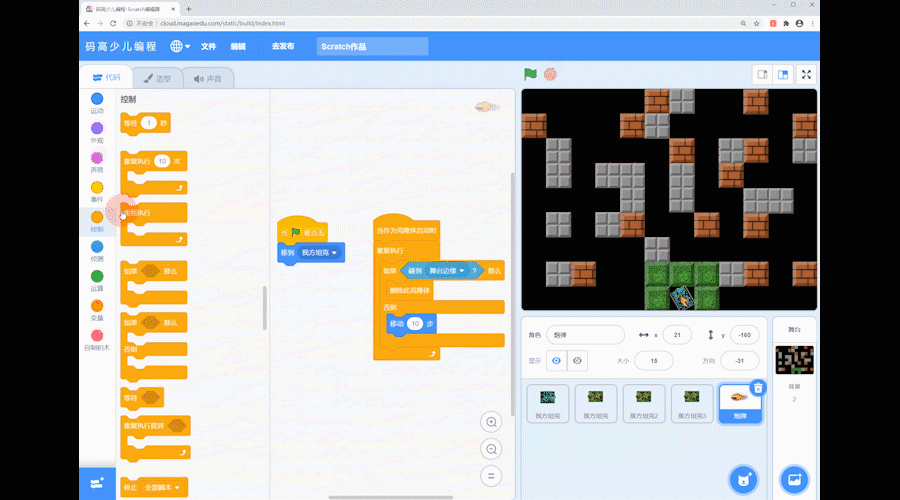The image size is (900, 500).
Task: Stop the project with red stop button
Action: [x=550, y=74]
